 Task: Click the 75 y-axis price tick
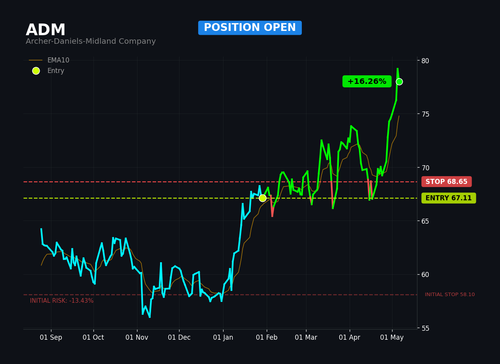(425, 114)
